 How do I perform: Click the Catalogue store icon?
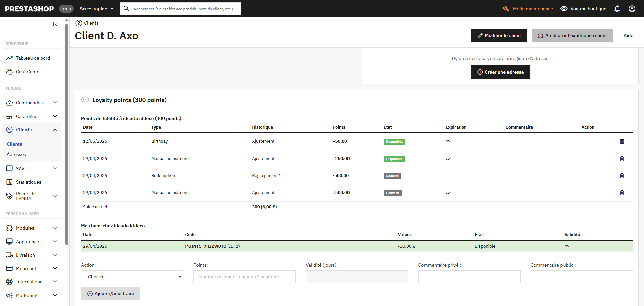(9, 116)
